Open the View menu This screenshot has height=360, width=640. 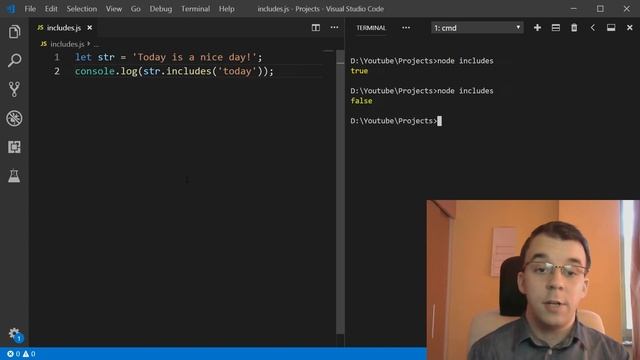click(114, 9)
